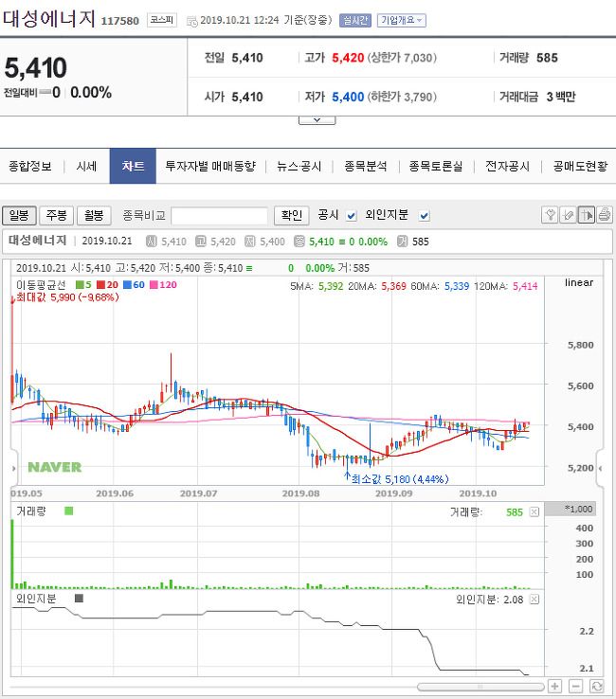The image size is (616, 699).
Task: Select 주봉 weekly candle view
Action: (56, 216)
